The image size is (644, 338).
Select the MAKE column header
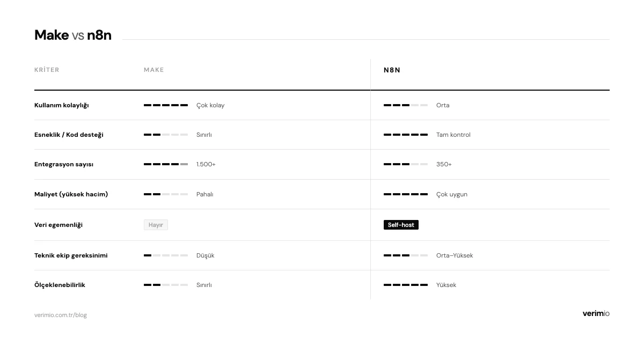[x=154, y=70]
